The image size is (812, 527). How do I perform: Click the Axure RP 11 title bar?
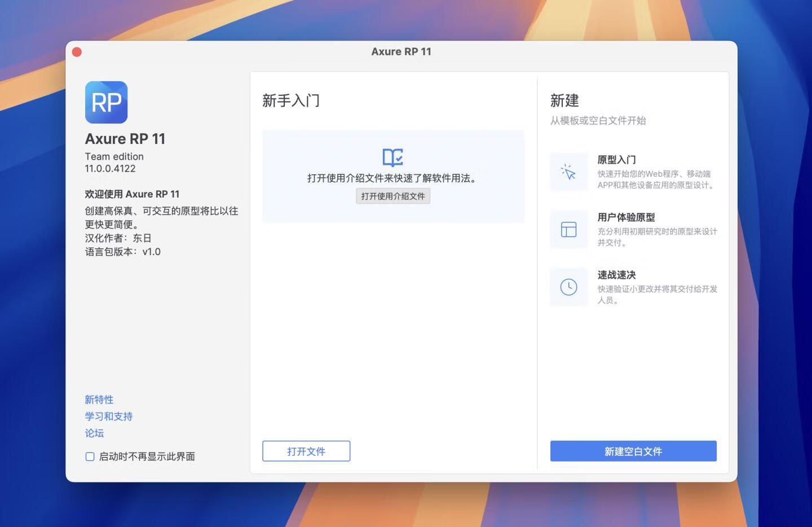(401, 51)
